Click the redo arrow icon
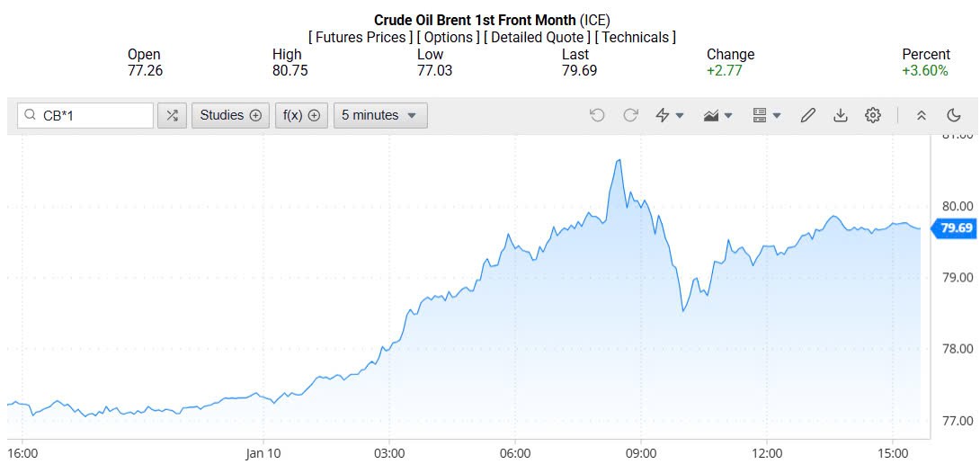The width and height of the screenshot is (980, 464). [x=630, y=115]
